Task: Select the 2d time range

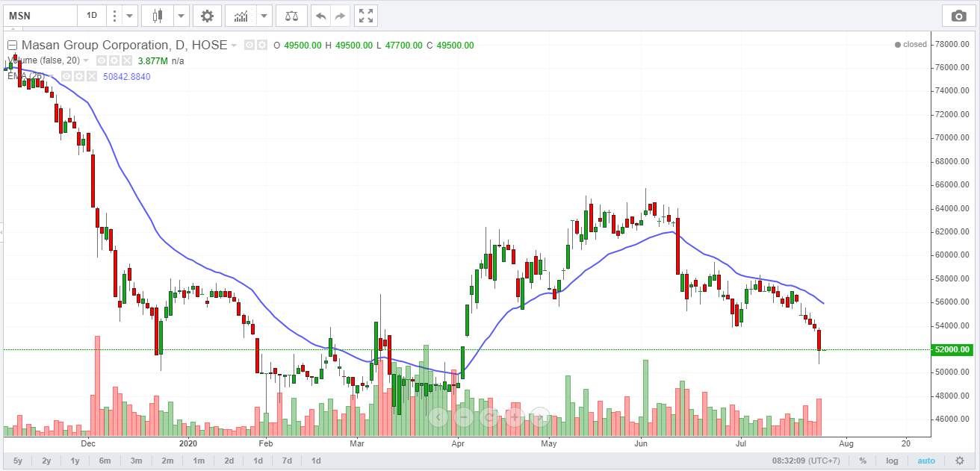Action: [x=229, y=461]
